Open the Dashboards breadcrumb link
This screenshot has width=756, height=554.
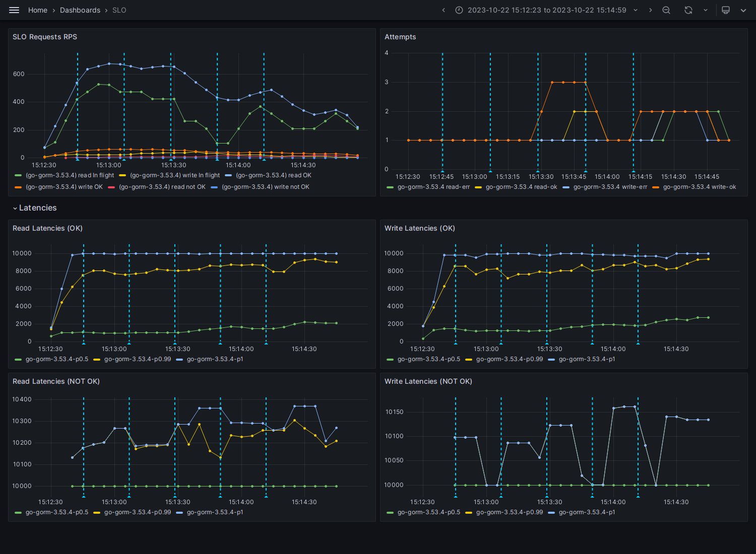pos(80,10)
